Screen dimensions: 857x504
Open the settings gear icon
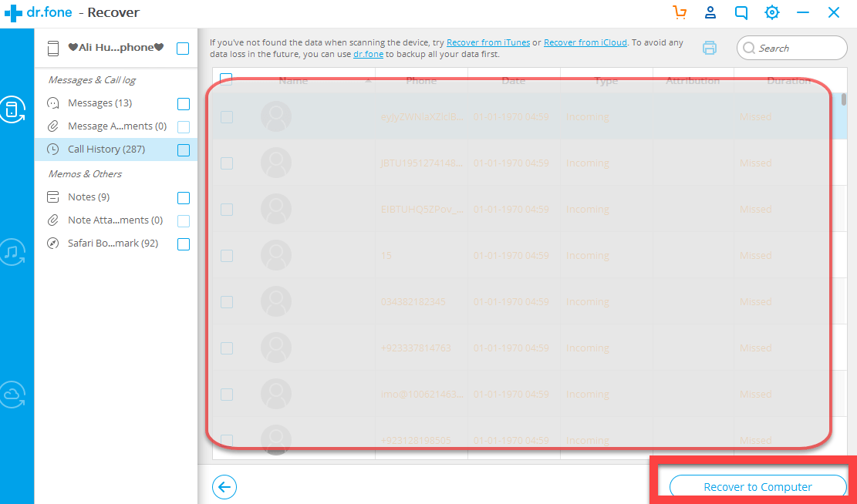771,12
